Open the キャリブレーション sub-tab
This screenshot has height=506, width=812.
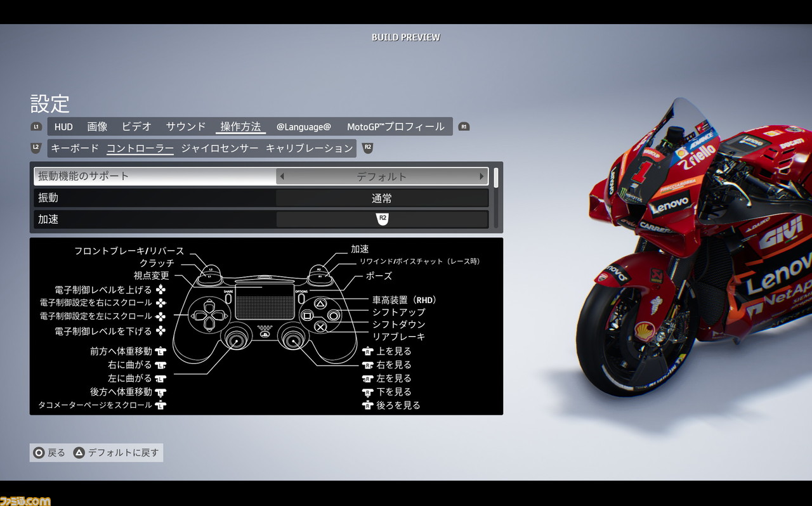click(x=310, y=148)
